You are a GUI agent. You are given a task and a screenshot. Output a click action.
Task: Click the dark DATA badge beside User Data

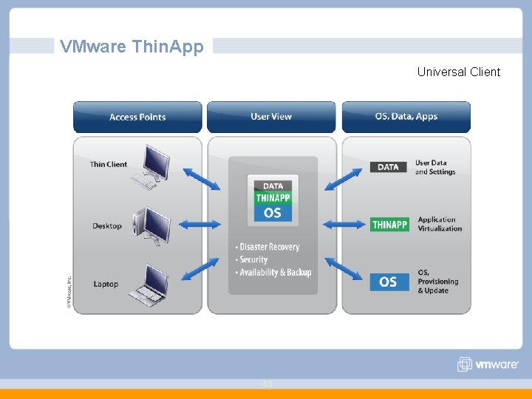point(388,167)
